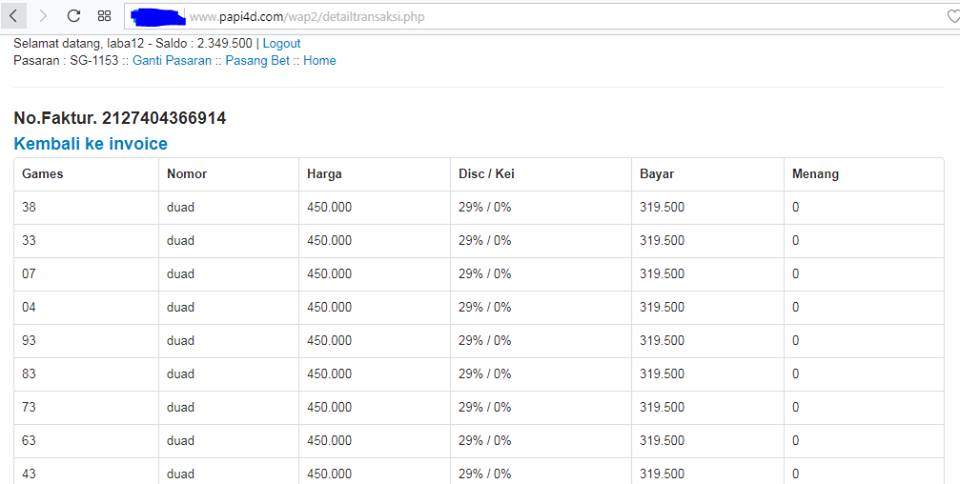Click the Menang column header
The height and width of the screenshot is (484, 960).
815,174
